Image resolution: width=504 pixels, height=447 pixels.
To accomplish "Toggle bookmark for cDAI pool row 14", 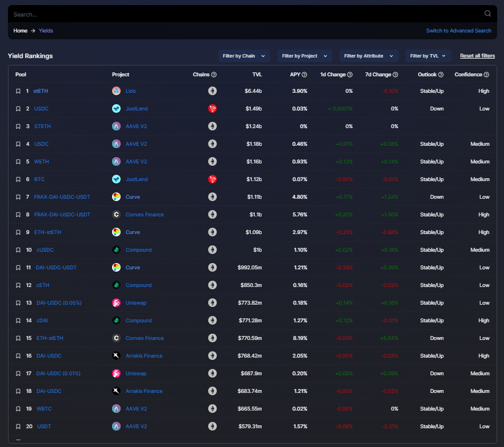I will click(x=18, y=321).
